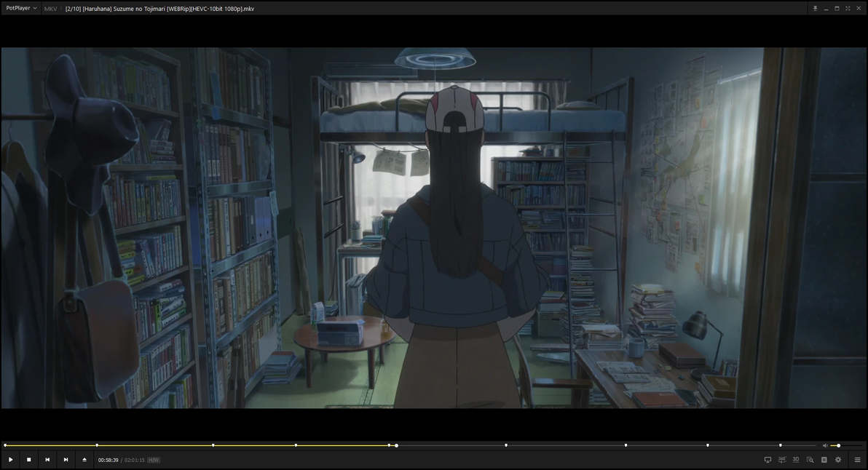Open a file with the eject icon
The height and width of the screenshot is (470, 868).
click(x=84, y=460)
